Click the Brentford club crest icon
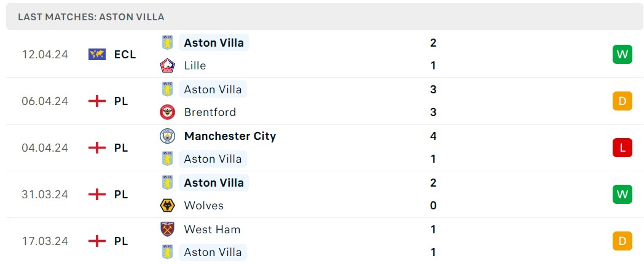644x264 pixels. [x=167, y=112]
